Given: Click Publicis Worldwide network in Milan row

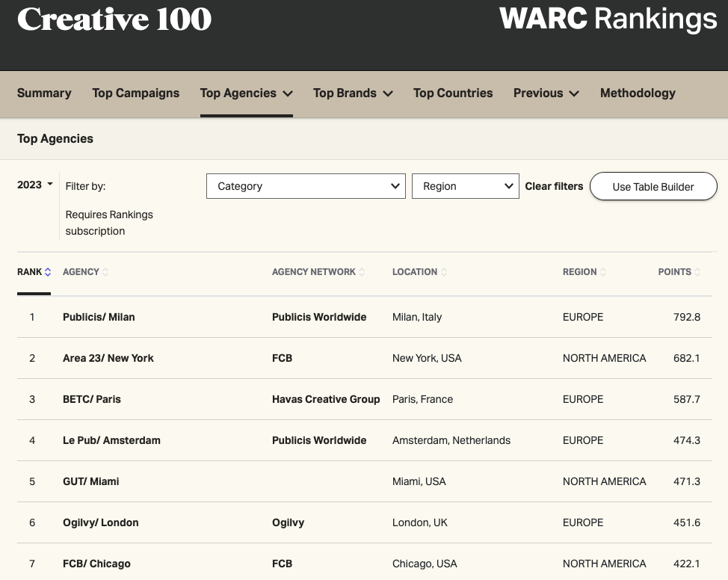Looking at the screenshot, I should [319, 317].
